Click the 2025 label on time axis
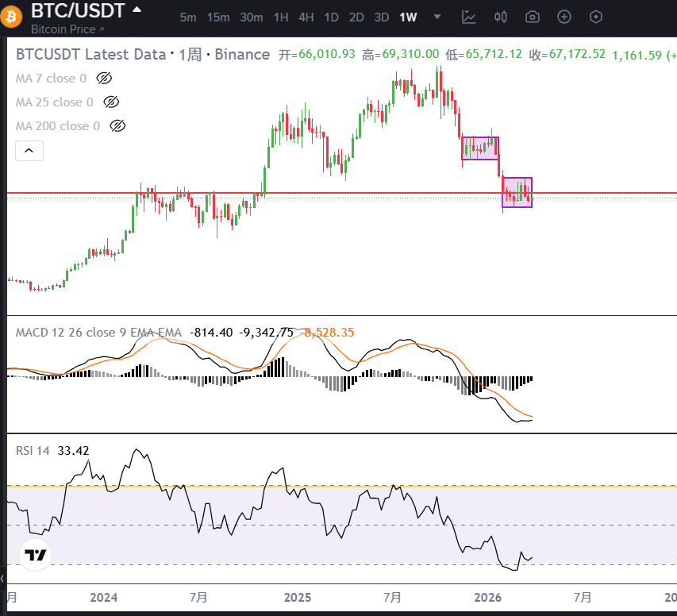 tap(298, 598)
